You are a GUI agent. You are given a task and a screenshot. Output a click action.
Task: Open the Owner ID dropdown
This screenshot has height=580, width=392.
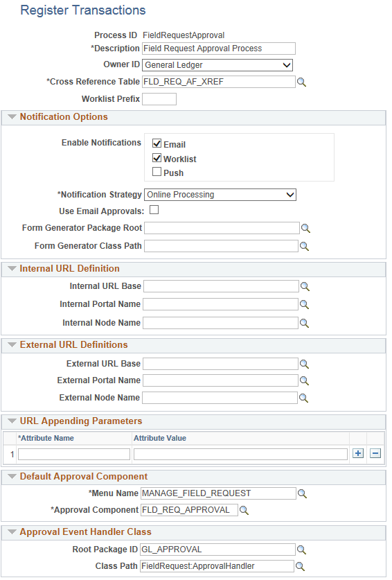[217, 65]
